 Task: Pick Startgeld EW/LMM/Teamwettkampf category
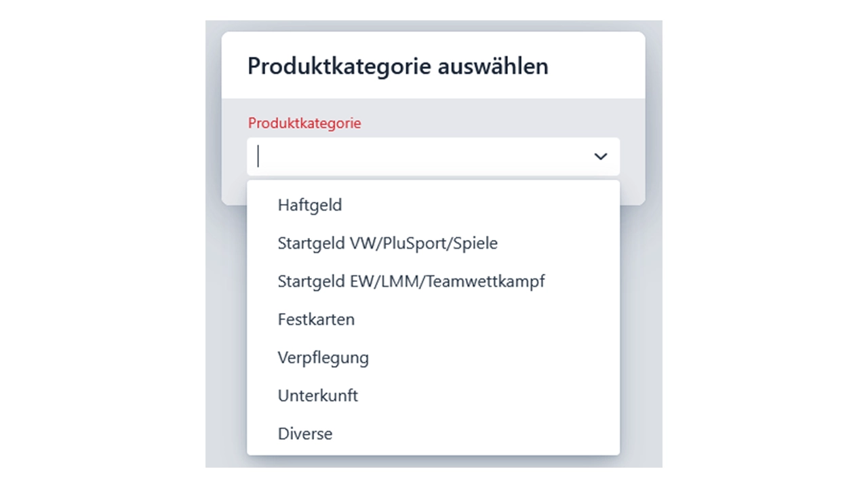pyautogui.click(x=433, y=281)
